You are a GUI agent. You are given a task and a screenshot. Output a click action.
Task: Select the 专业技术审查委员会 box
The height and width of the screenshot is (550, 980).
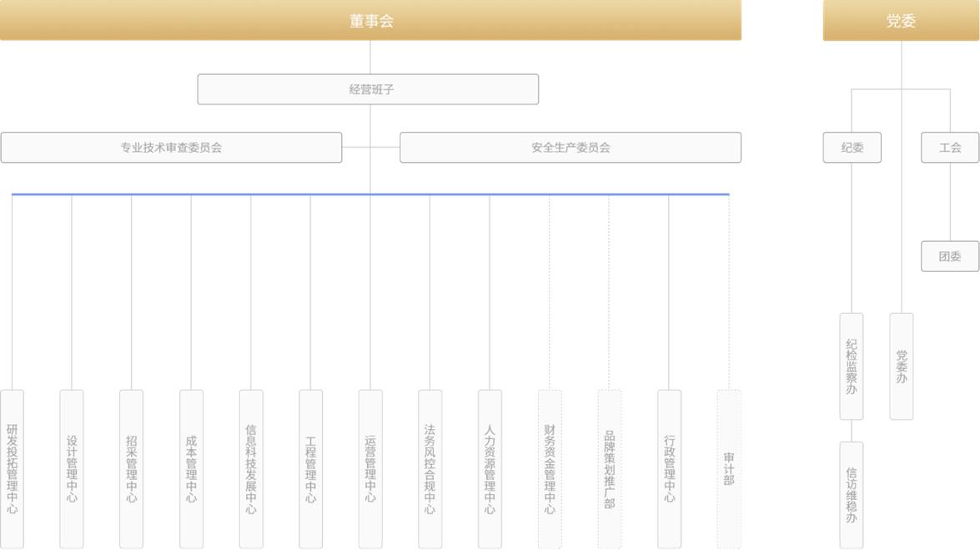(x=171, y=148)
